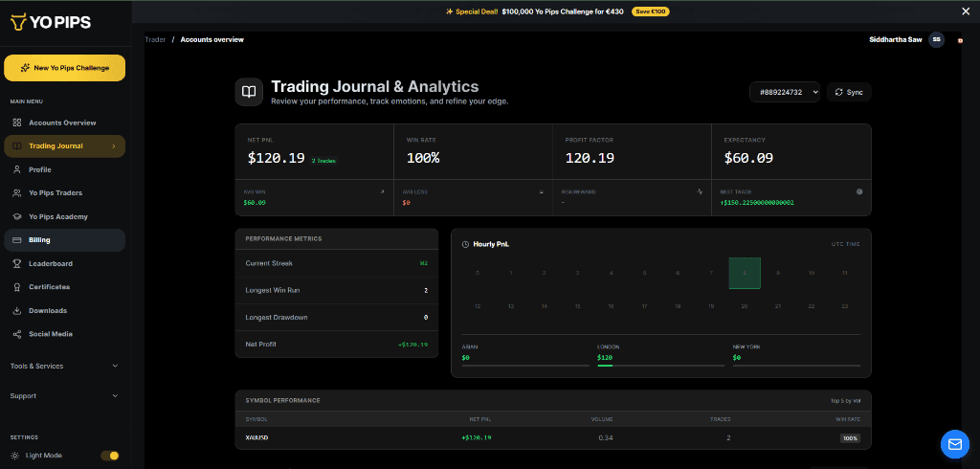The height and width of the screenshot is (469, 980).
Task: Click the Profile person icon
Action: coord(17,169)
